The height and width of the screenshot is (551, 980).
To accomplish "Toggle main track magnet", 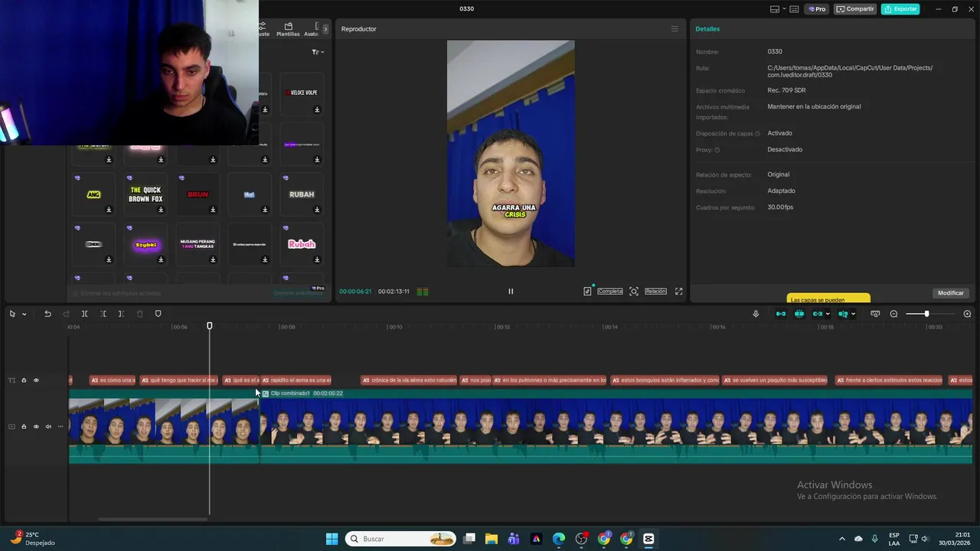I will (781, 314).
